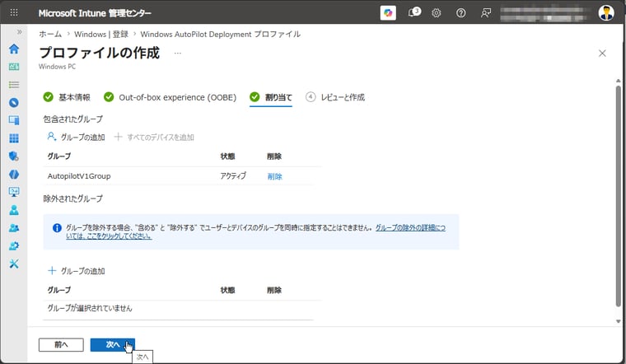Click すべてのデバイスを追加

[x=154, y=138]
